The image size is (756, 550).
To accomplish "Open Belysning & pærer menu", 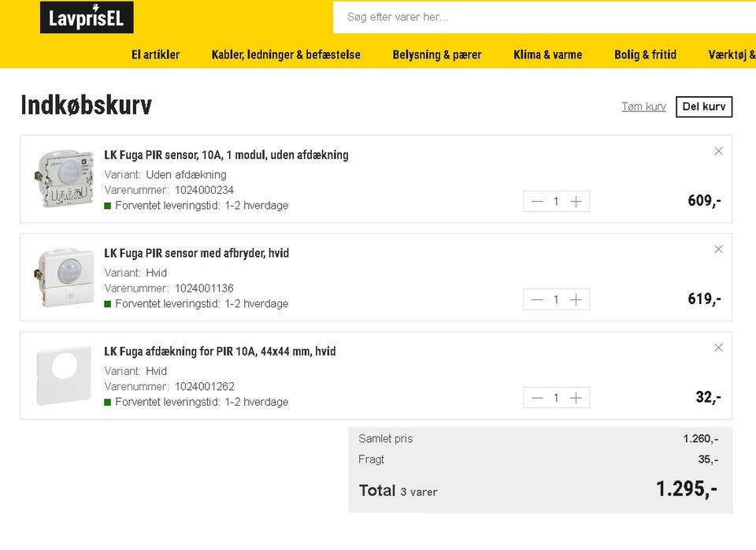I will [x=437, y=54].
